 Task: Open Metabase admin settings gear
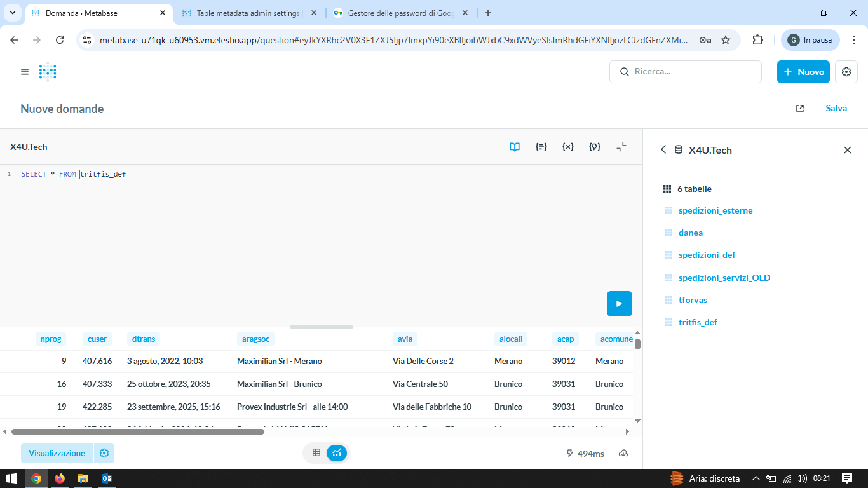(846, 72)
